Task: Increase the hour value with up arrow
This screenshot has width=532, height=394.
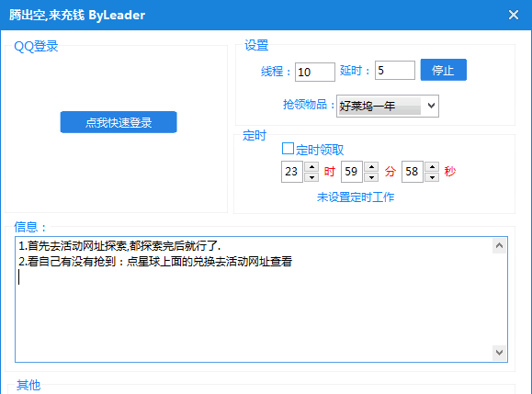Action: pyautogui.click(x=311, y=167)
